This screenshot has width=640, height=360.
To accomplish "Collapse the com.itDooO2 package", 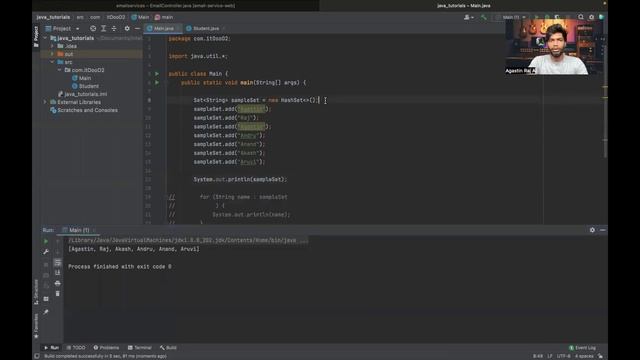I will pos(60,70).
